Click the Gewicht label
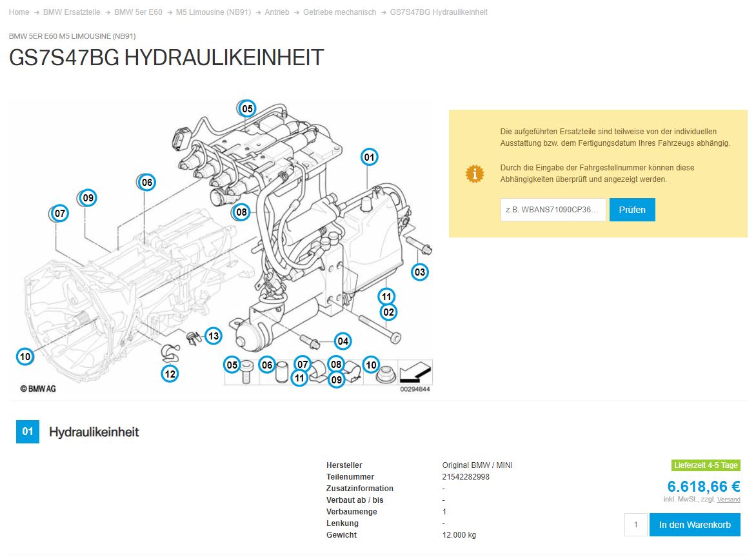The width and height of the screenshot is (756, 557). (x=341, y=535)
